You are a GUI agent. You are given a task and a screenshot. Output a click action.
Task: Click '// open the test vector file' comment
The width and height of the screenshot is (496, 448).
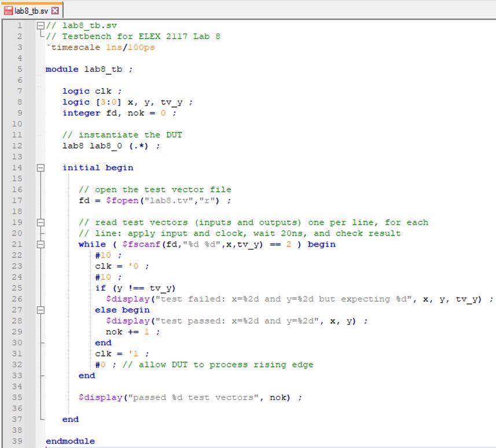point(155,189)
